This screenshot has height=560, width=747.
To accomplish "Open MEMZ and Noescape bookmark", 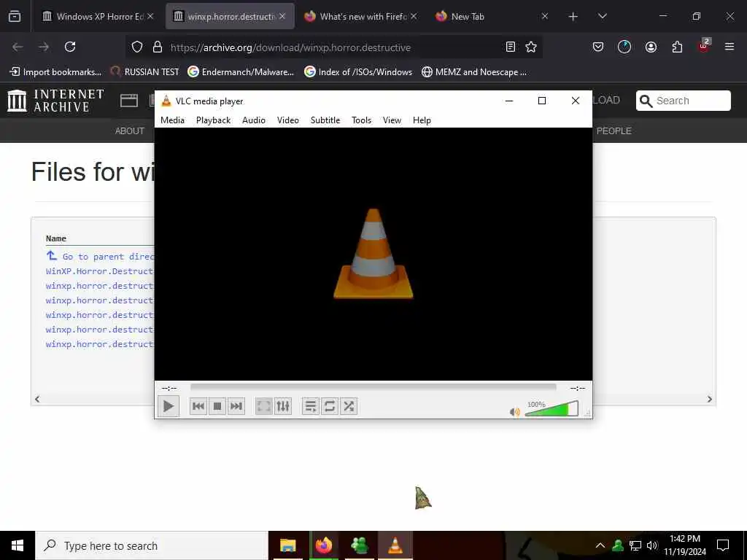I will pos(474,72).
